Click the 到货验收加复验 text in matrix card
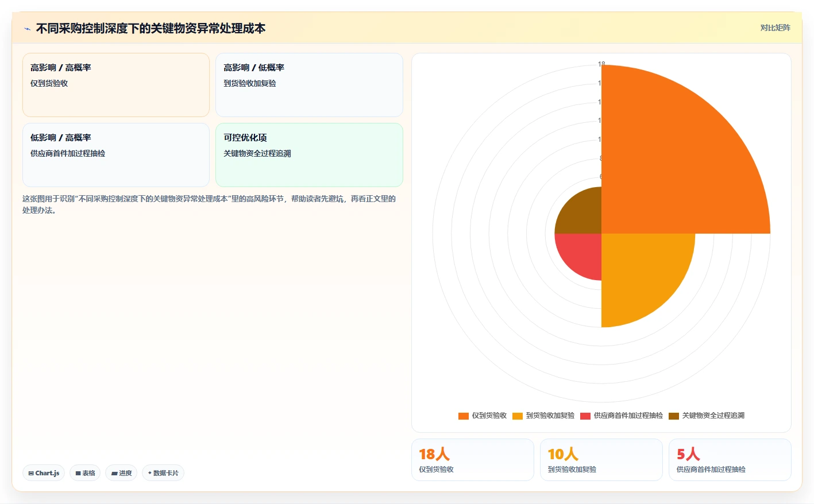814x504 pixels. pos(250,83)
